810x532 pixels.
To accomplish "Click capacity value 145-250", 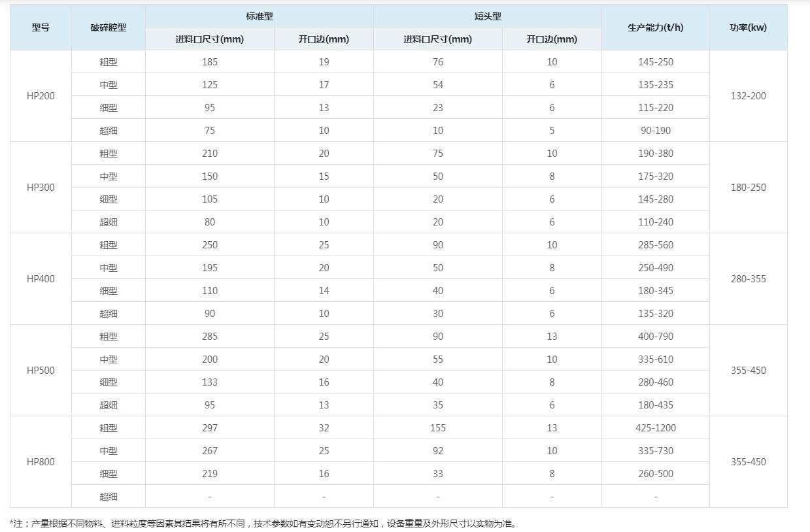I will coord(656,62).
